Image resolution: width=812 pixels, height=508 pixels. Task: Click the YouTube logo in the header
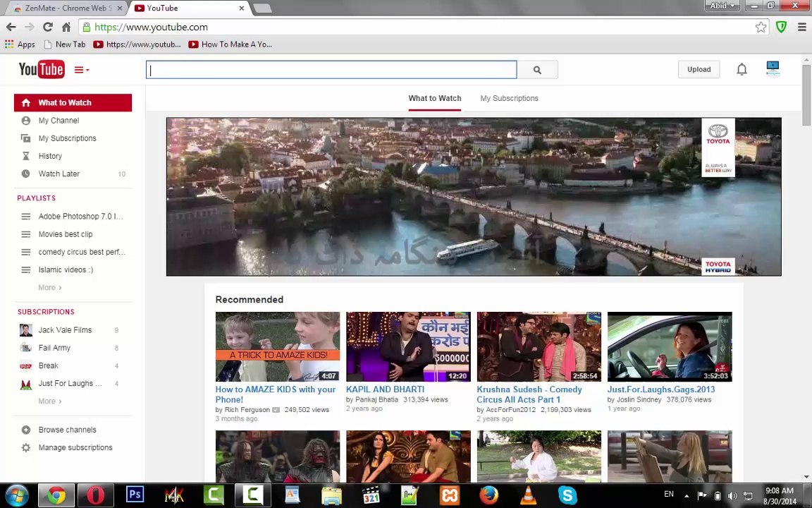(x=42, y=69)
